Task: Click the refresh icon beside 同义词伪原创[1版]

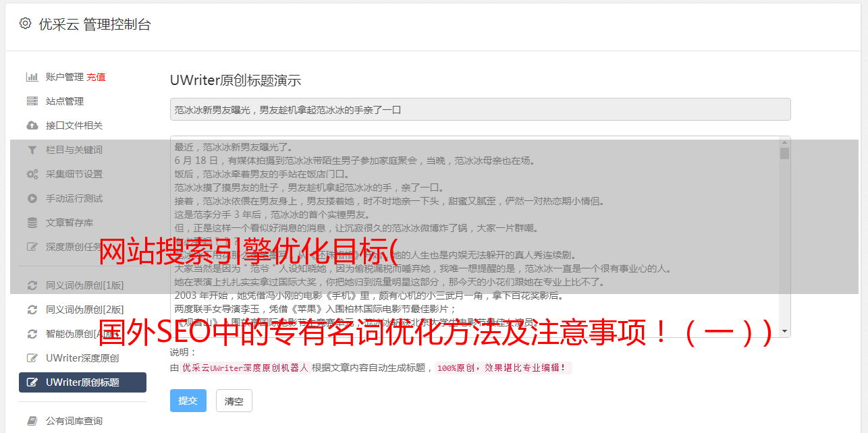Action: pyautogui.click(x=32, y=285)
